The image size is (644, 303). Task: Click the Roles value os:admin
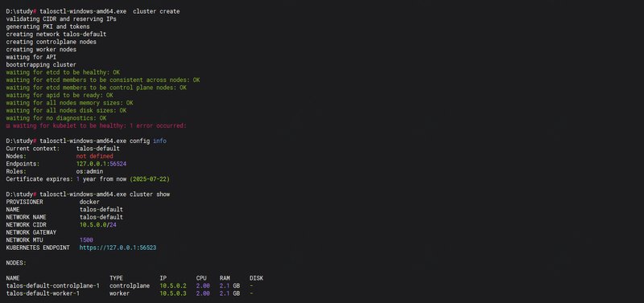point(89,171)
